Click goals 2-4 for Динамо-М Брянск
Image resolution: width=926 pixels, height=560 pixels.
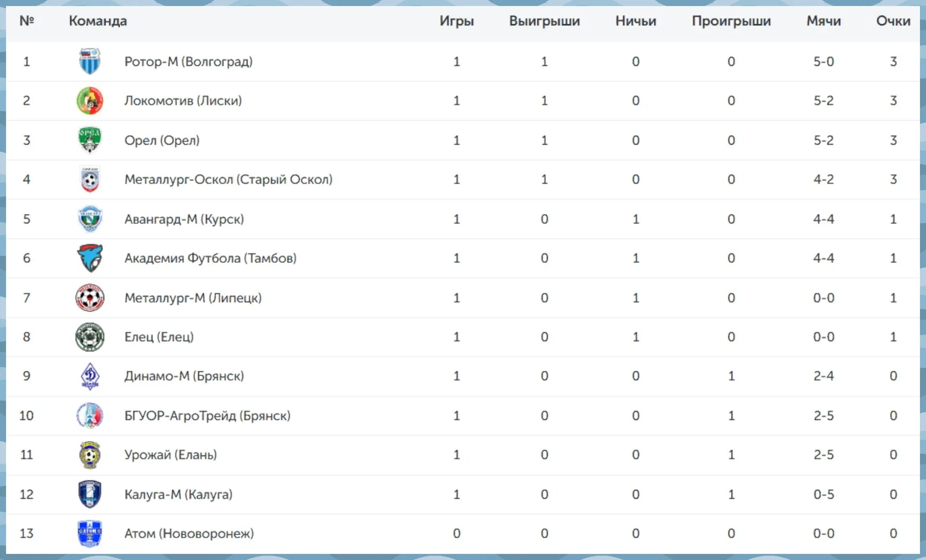(x=823, y=376)
